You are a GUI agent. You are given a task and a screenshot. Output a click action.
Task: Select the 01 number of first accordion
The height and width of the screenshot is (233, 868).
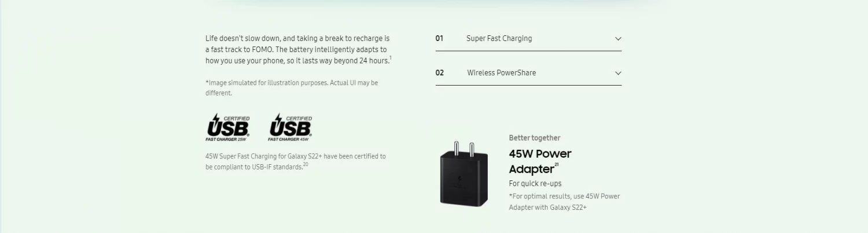point(439,39)
